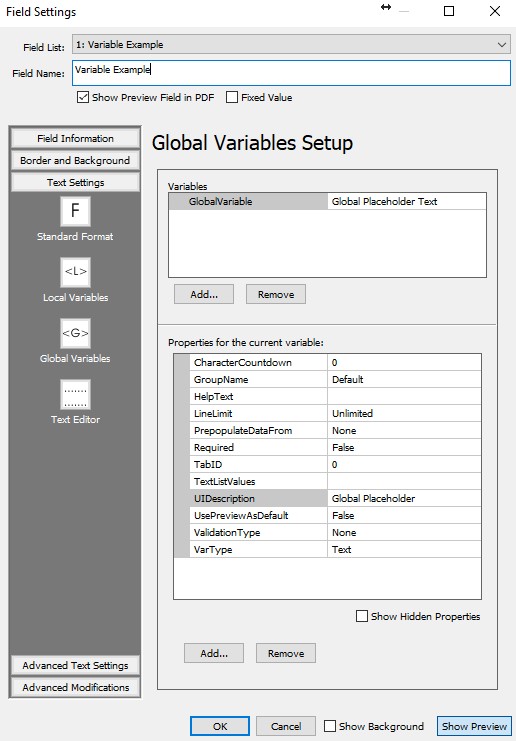Click Remove button under Variables list
This screenshot has height=741, width=516.
[275, 294]
